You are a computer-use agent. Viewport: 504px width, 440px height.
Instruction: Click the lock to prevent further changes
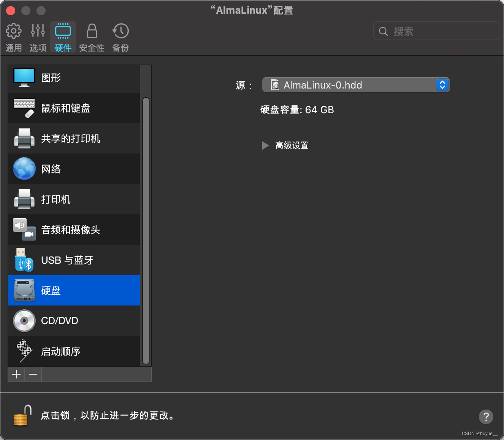pyautogui.click(x=21, y=415)
